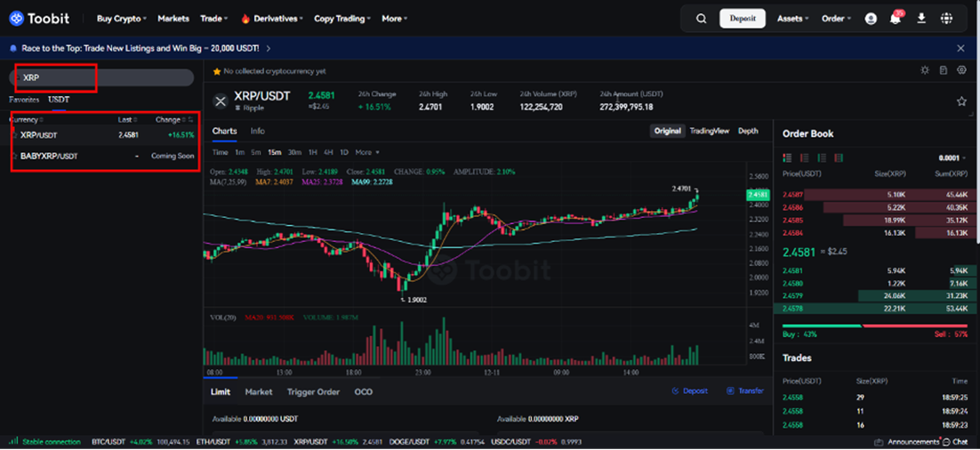Screen dimensions: 980x450
Task: Select the Limit order tab
Action: [x=220, y=392]
